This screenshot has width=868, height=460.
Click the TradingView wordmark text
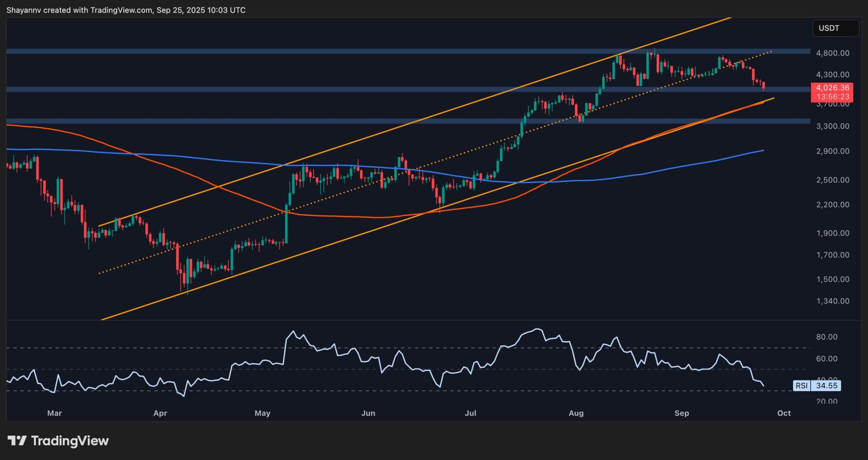70,441
